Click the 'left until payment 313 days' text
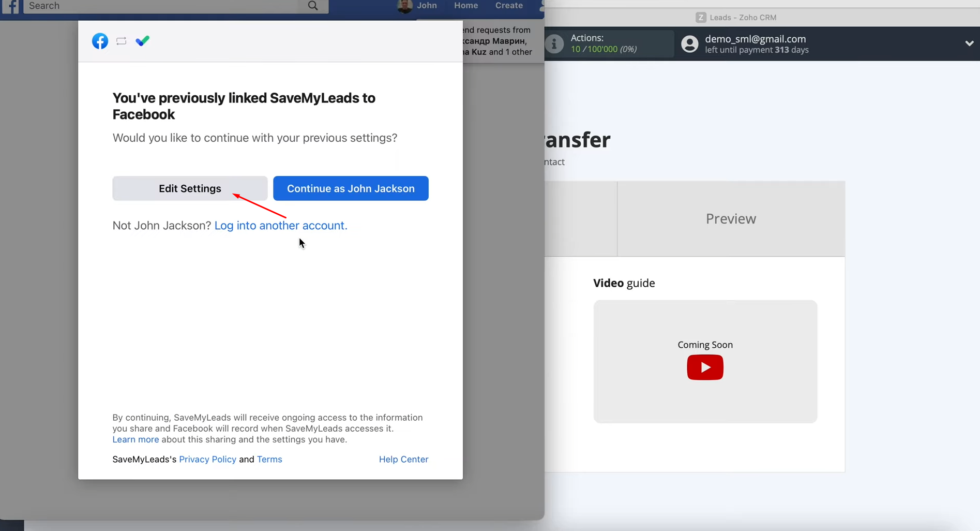 coord(757,50)
